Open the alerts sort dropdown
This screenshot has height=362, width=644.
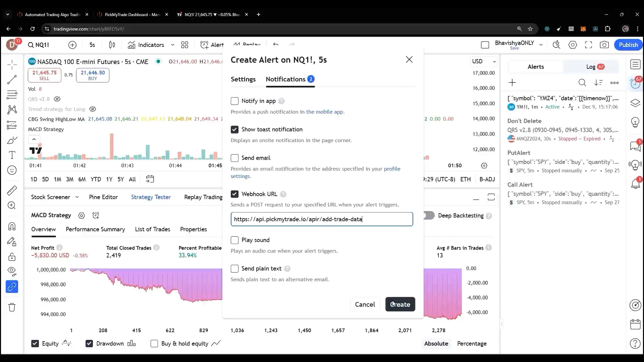click(598, 83)
